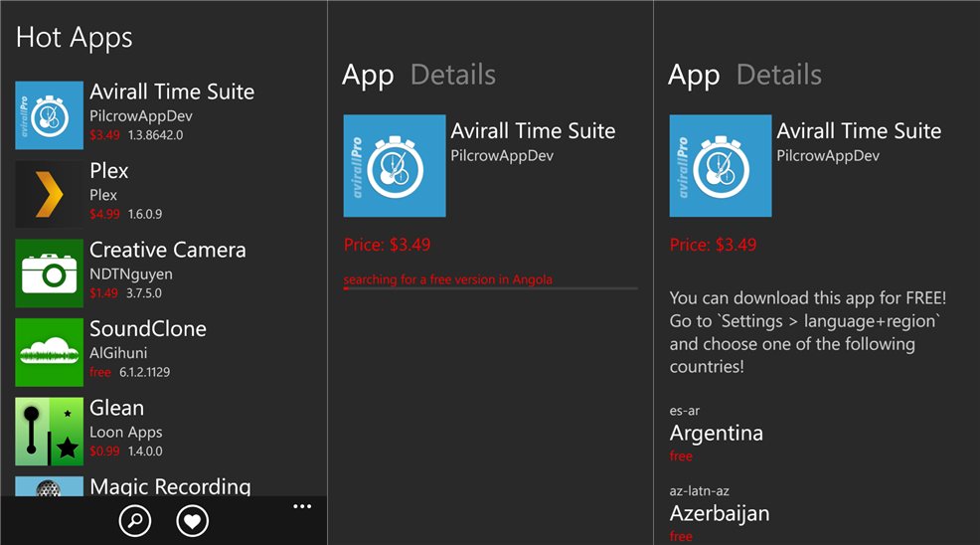The height and width of the screenshot is (545, 980).
Task: Open the Glean app icon
Action: (50, 431)
